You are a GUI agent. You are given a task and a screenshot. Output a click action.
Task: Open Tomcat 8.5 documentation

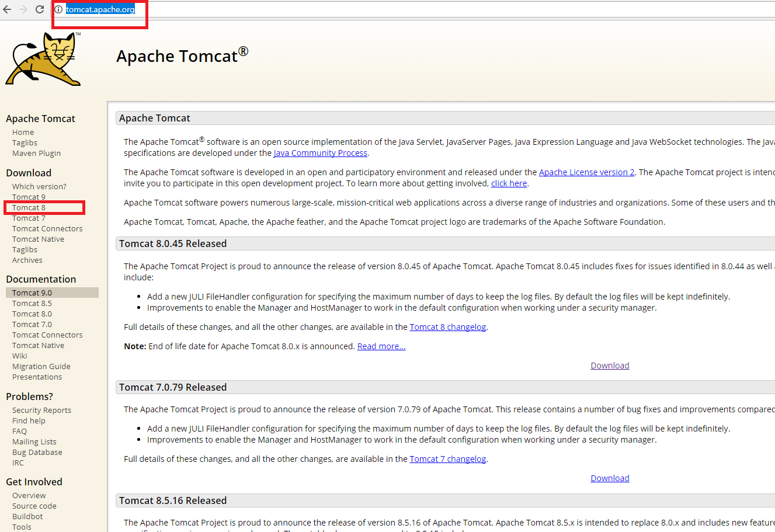(32, 304)
